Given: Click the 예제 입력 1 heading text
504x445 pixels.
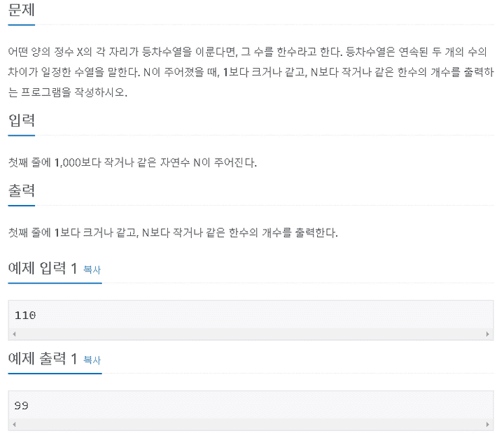Looking at the screenshot, I should coord(43,268).
